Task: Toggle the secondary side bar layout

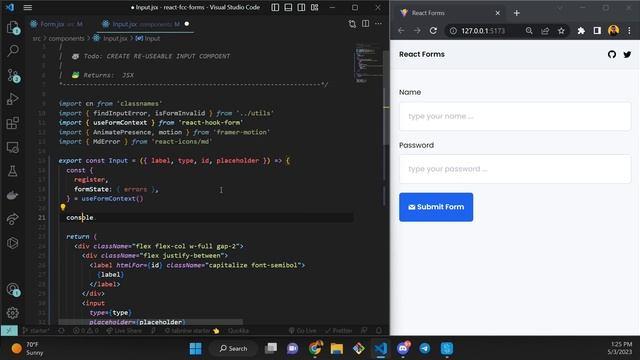Action: point(301,7)
